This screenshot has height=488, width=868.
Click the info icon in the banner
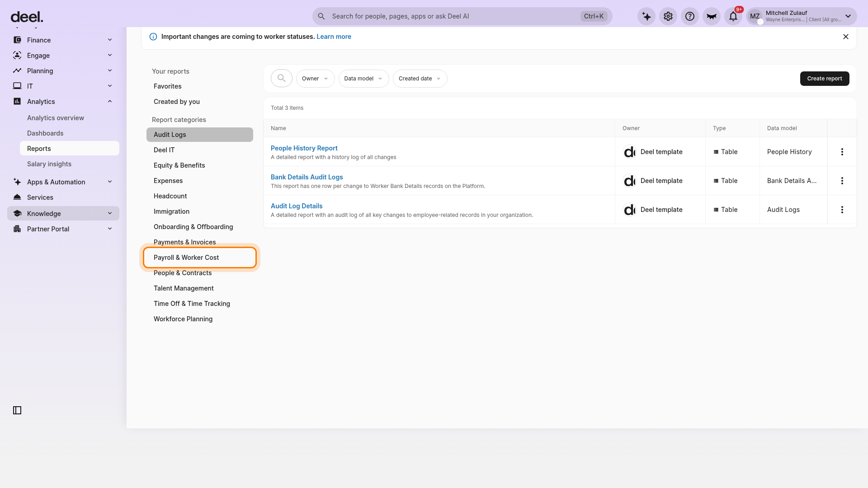[x=153, y=37]
